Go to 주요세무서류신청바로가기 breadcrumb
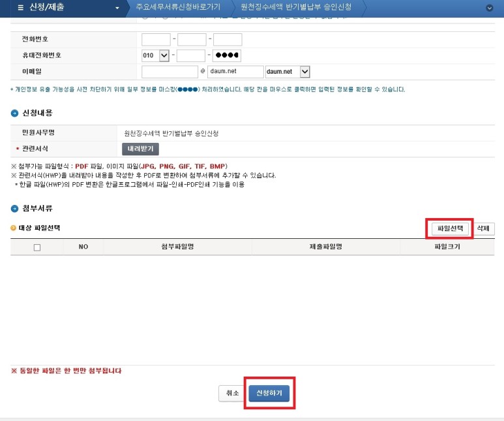This screenshot has height=421, width=504. (x=178, y=7)
